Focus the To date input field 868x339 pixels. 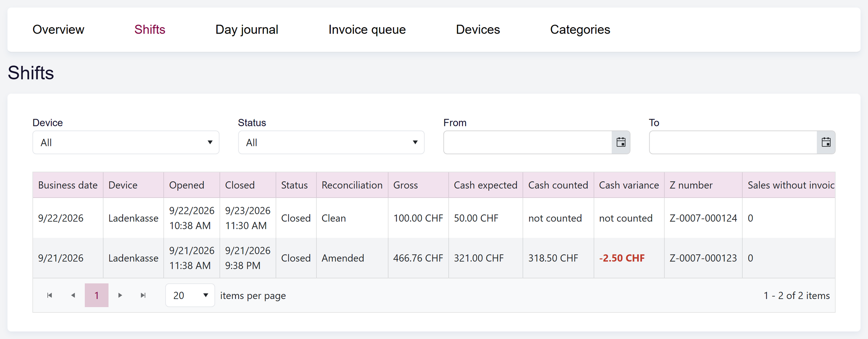tap(733, 143)
